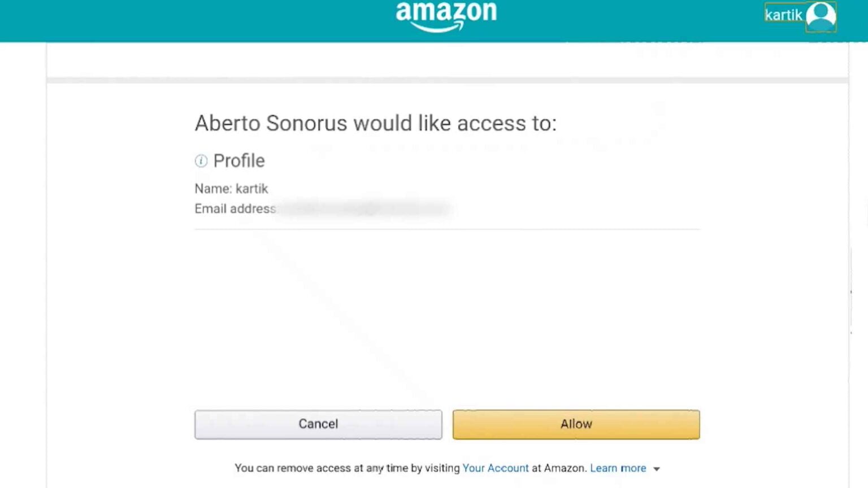The image size is (868, 488).
Task: Expand the arrow next to Learn more
Action: point(657,469)
